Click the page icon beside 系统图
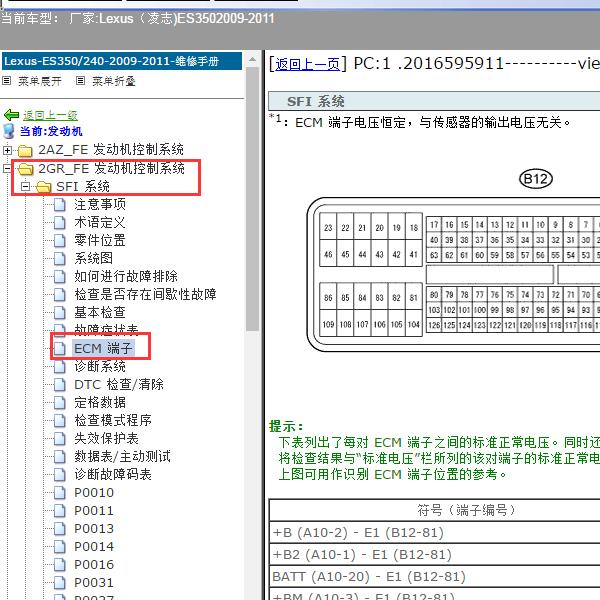 pos(59,259)
